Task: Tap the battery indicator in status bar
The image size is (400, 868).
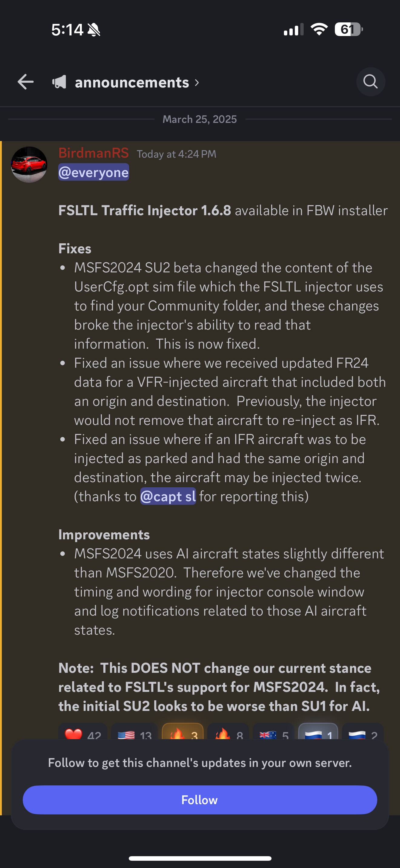Action: pos(349,29)
